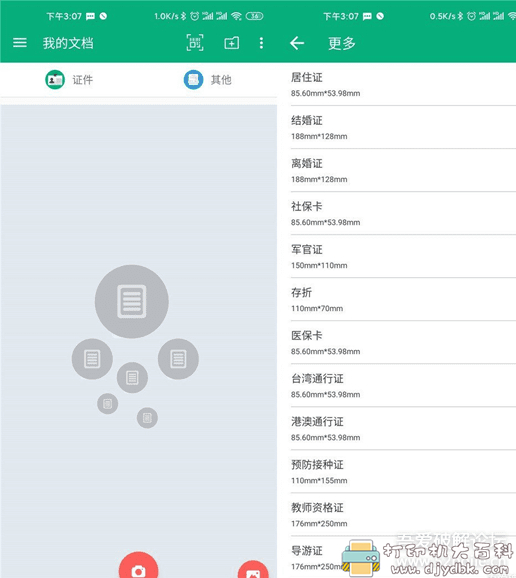Tap the green ID card icon
Viewport: 516px width, 578px height.
point(55,80)
